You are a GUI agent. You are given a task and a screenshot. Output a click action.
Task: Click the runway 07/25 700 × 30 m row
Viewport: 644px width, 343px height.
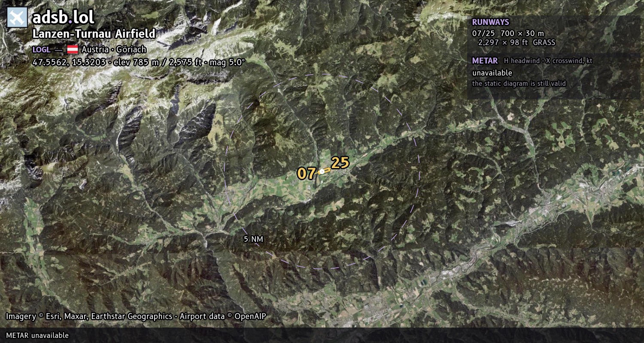click(x=508, y=33)
